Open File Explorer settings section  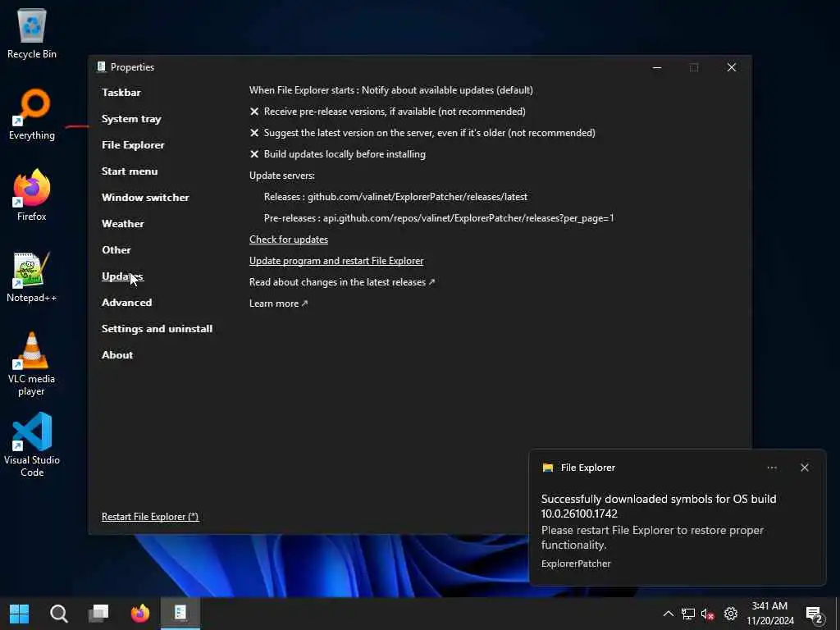pyautogui.click(x=133, y=145)
